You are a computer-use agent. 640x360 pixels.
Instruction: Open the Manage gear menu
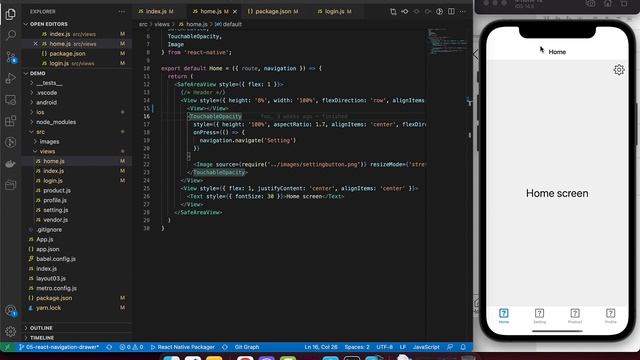tap(11, 331)
